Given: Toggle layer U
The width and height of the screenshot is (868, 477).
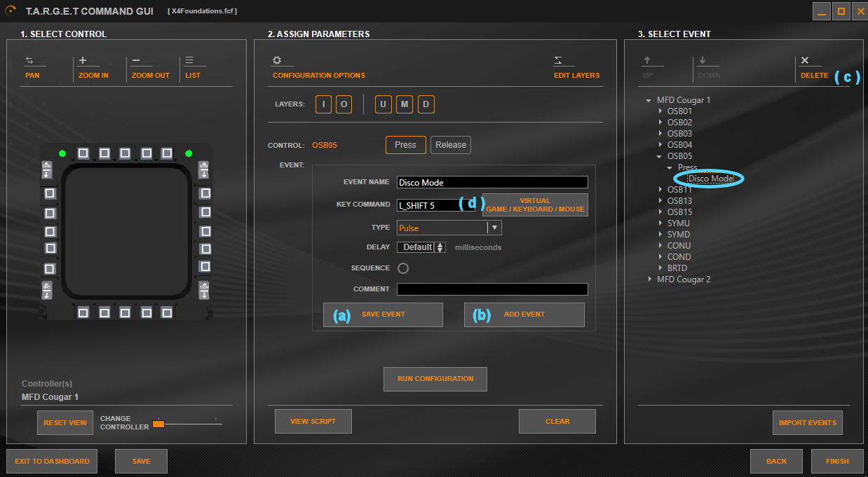Looking at the screenshot, I should (x=383, y=104).
